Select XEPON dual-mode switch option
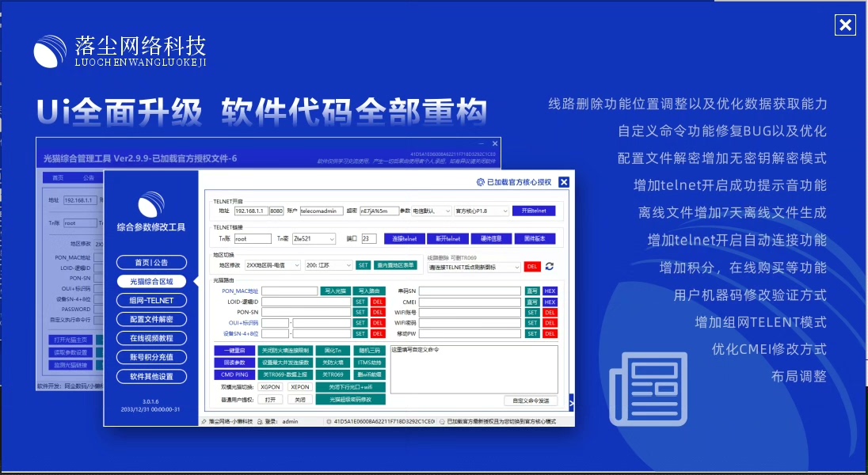 tap(300, 387)
